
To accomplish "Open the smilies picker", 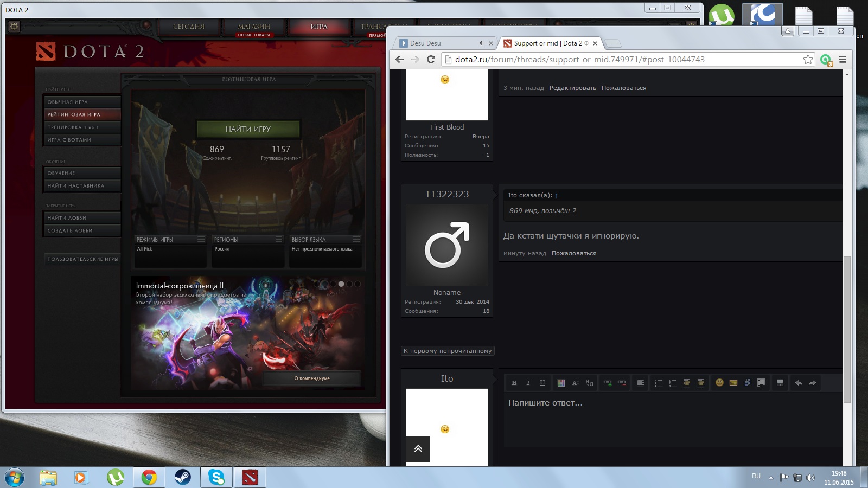I will pyautogui.click(x=719, y=383).
